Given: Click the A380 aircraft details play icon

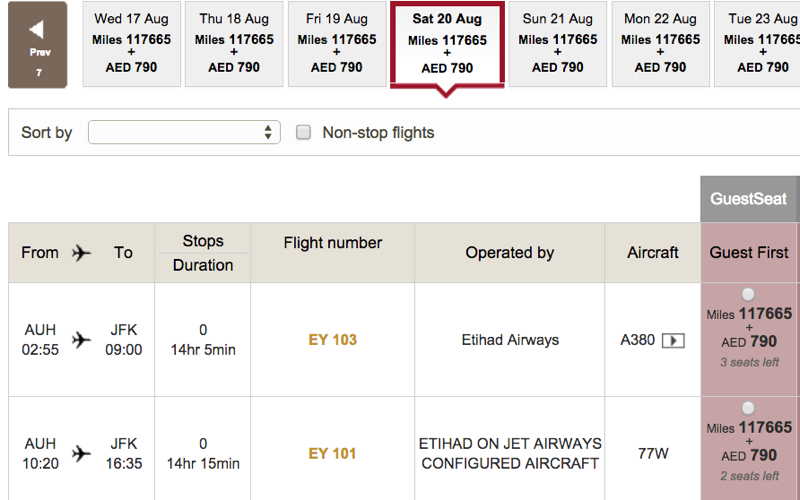Looking at the screenshot, I should (x=673, y=340).
